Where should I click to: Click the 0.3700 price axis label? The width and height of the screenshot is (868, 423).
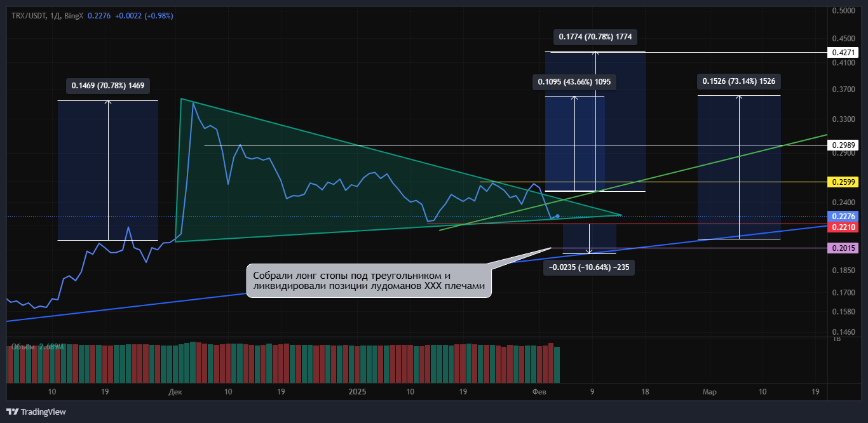[x=843, y=90]
